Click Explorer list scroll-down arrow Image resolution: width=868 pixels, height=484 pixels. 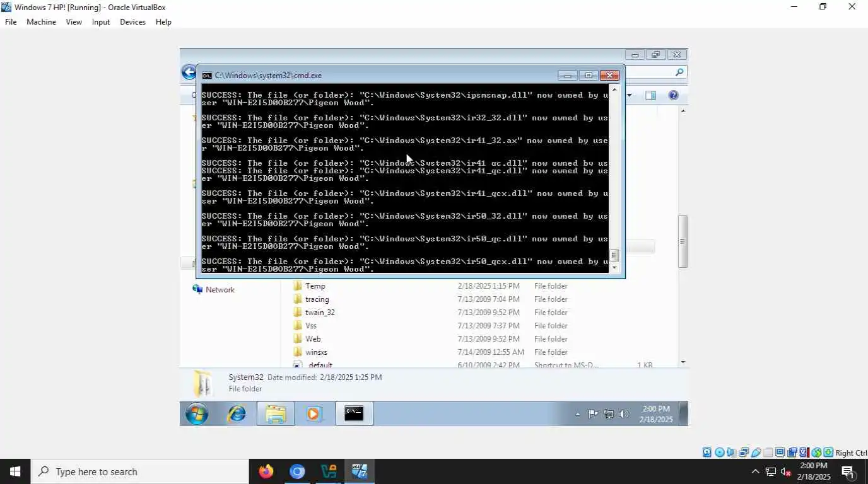point(683,362)
